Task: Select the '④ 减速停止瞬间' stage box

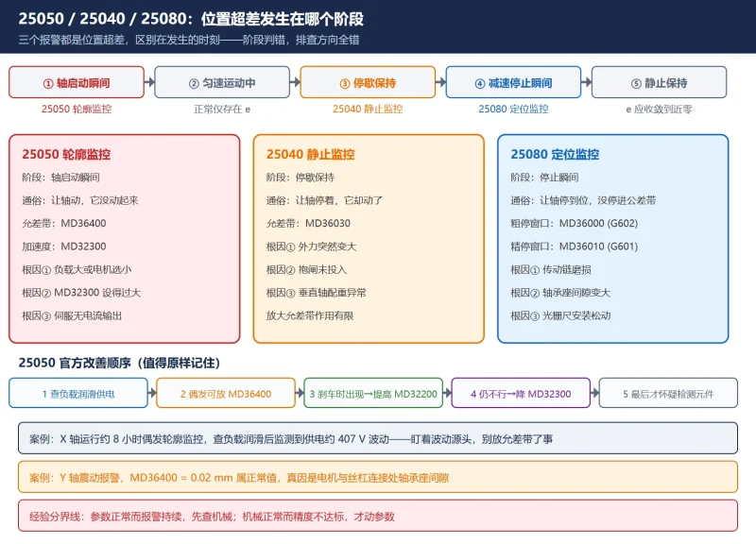Action: click(x=513, y=82)
